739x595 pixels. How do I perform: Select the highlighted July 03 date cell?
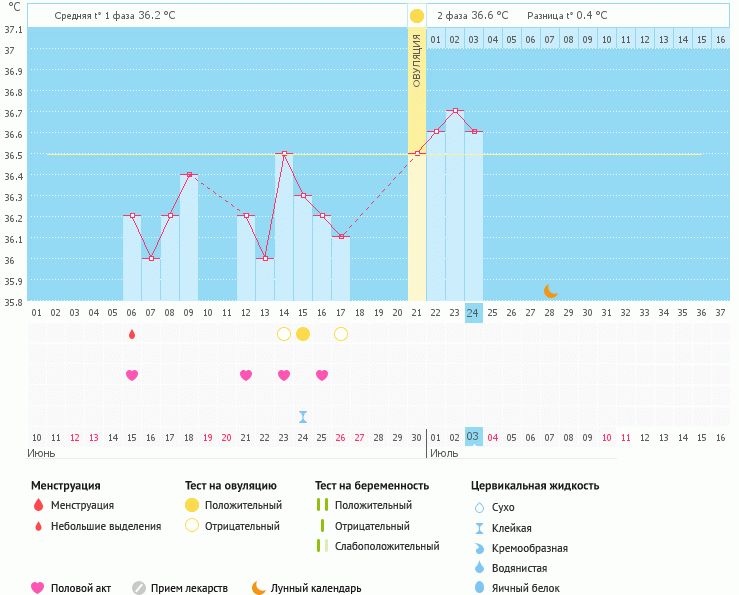pyautogui.click(x=474, y=437)
